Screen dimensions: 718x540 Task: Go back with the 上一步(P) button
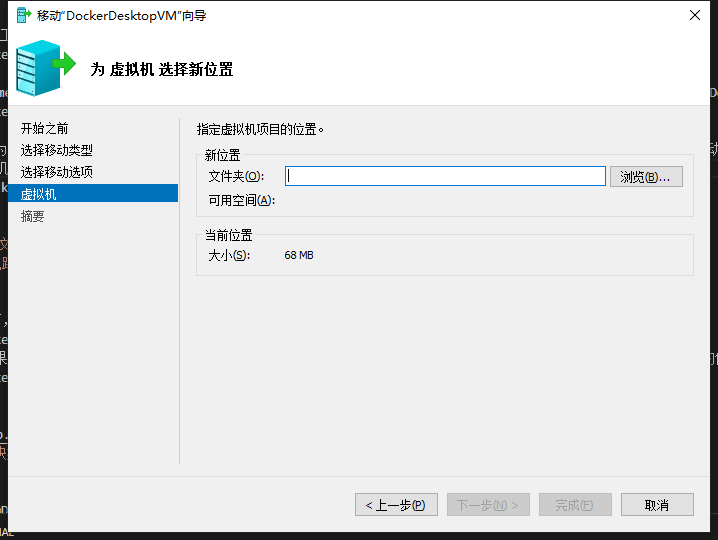point(396,505)
